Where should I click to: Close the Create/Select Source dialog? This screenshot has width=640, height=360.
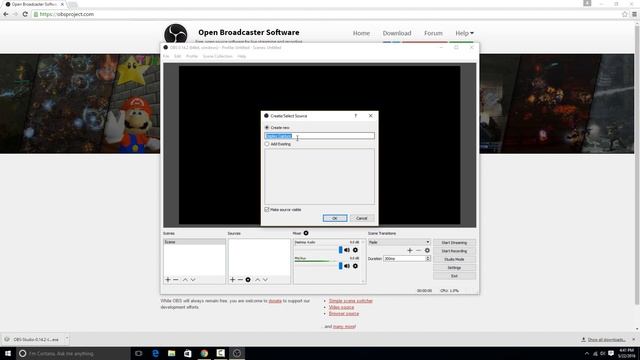370,116
